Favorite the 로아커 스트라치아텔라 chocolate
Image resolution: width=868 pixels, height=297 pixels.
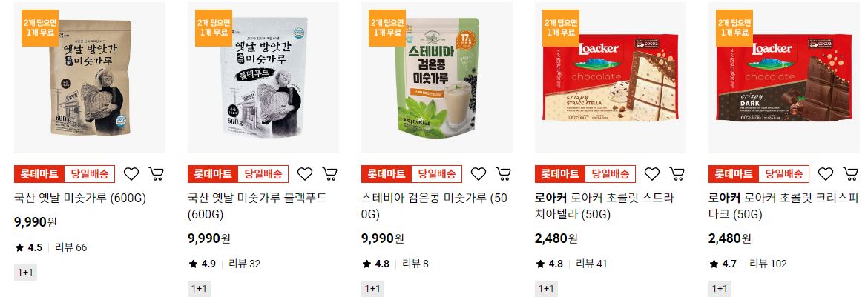point(652,174)
